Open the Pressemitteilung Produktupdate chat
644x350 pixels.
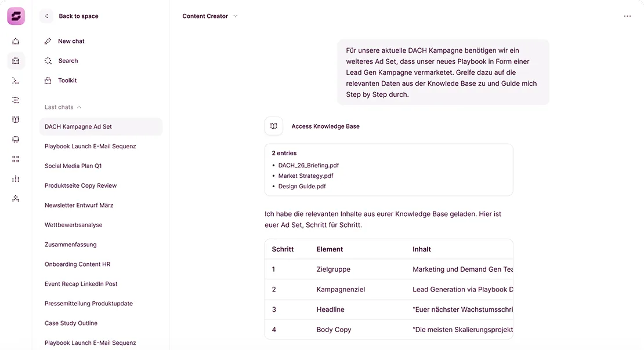click(x=89, y=304)
